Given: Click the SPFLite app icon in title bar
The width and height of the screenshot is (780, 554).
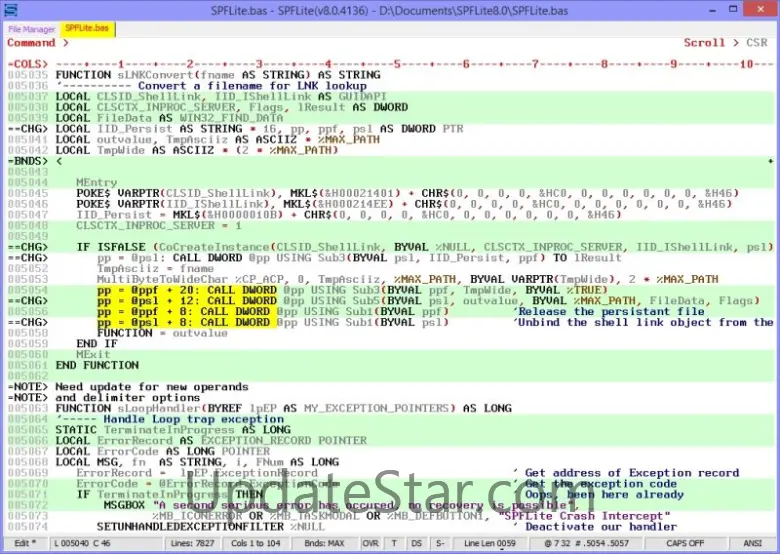Looking at the screenshot, I should 10,10.
